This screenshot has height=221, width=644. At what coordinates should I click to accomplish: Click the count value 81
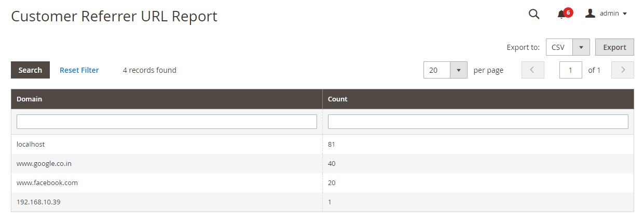click(x=332, y=144)
